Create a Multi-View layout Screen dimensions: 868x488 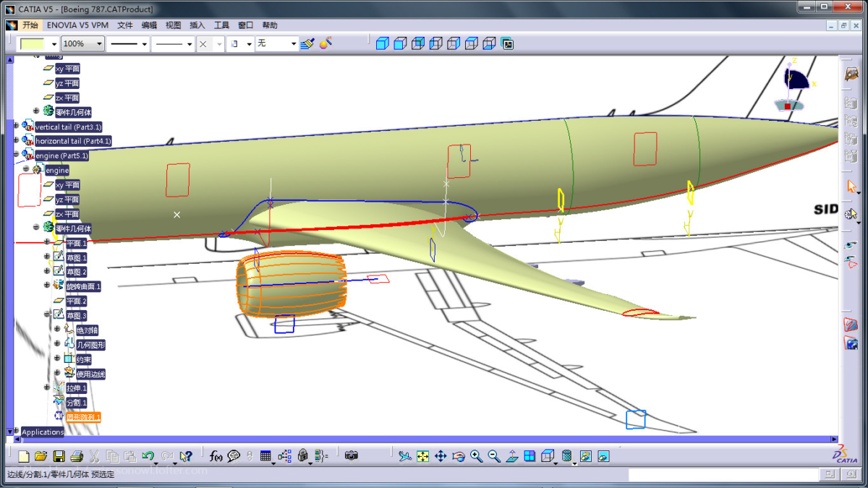point(529,456)
